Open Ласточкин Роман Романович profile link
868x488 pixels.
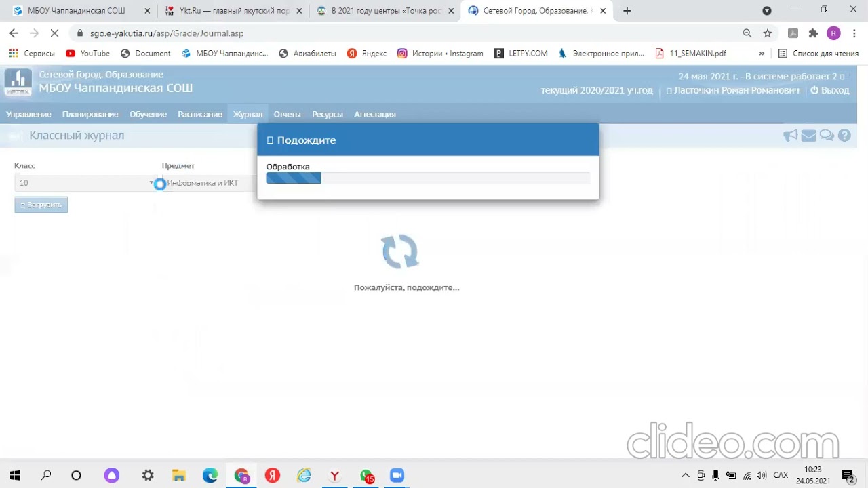click(732, 90)
